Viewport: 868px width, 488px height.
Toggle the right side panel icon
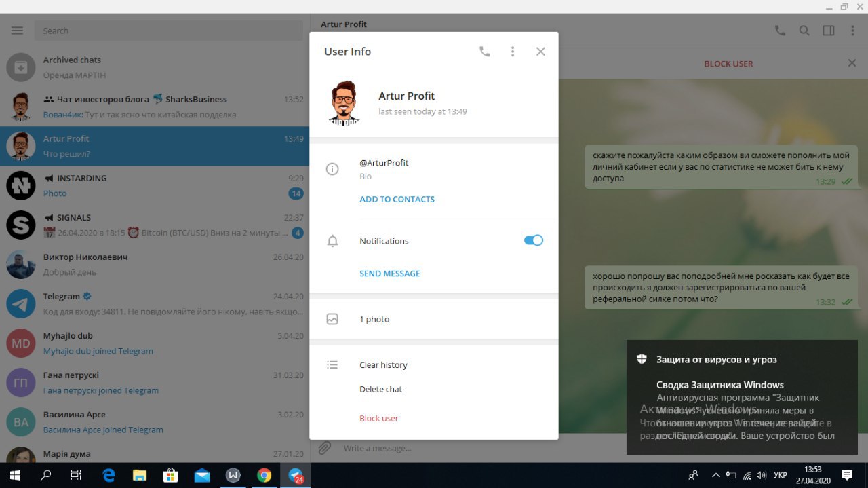coord(828,31)
